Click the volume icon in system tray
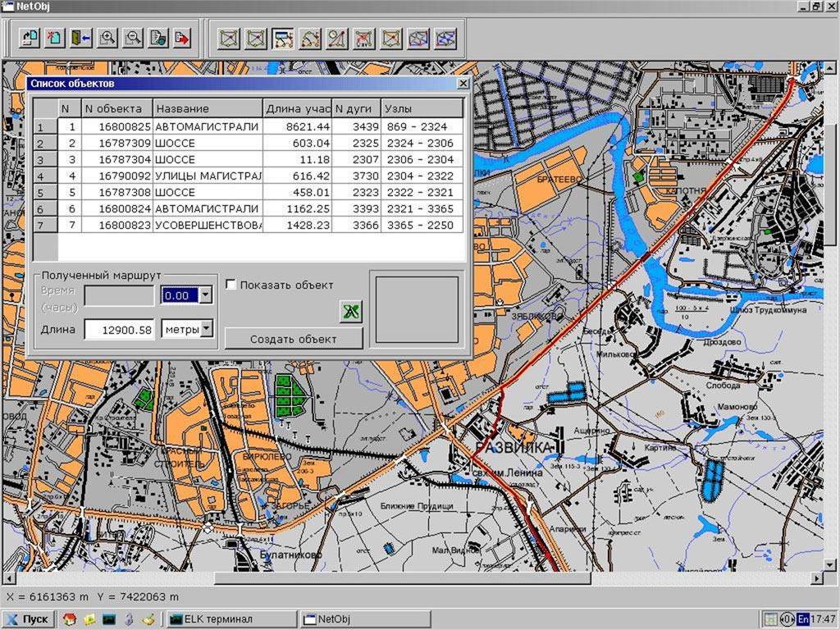Image resolution: width=840 pixels, height=630 pixels. [x=787, y=619]
